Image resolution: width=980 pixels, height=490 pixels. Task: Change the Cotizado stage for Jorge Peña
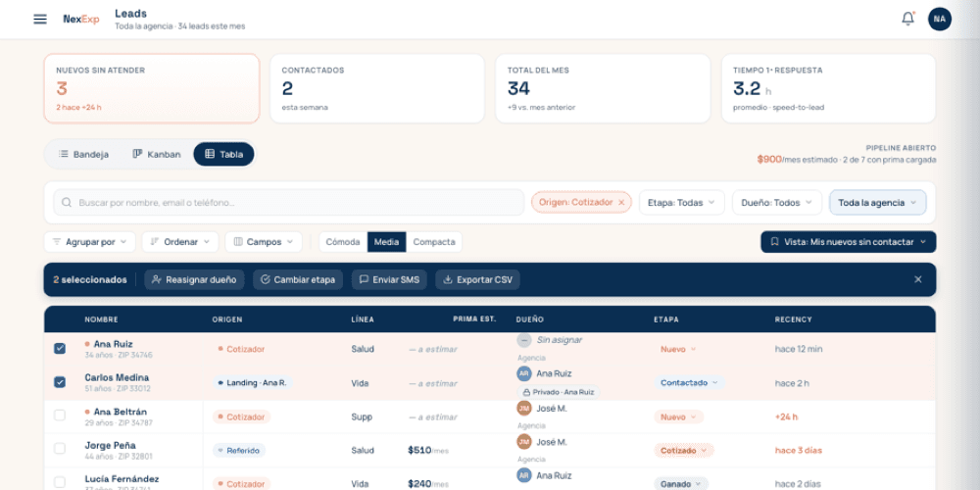(684, 450)
